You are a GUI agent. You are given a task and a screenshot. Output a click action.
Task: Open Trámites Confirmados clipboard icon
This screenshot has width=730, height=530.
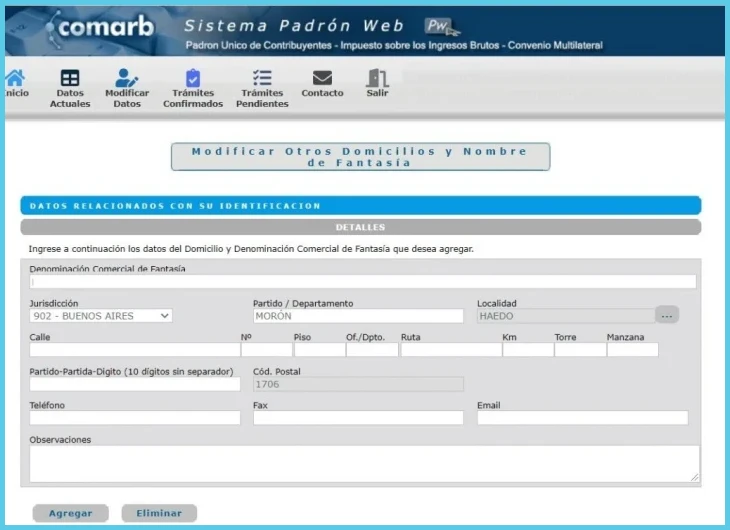[x=193, y=78]
